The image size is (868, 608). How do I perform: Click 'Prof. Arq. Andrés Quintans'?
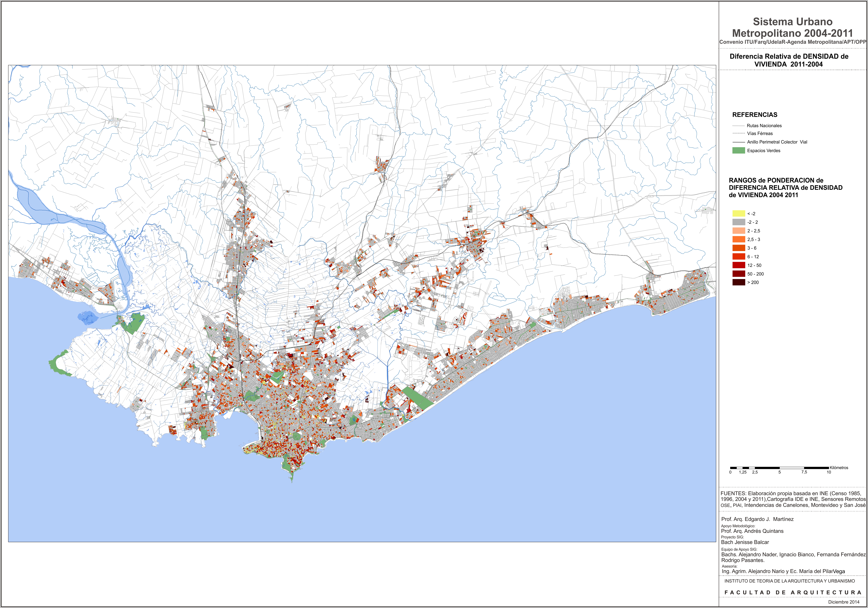[x=752, y=531]
